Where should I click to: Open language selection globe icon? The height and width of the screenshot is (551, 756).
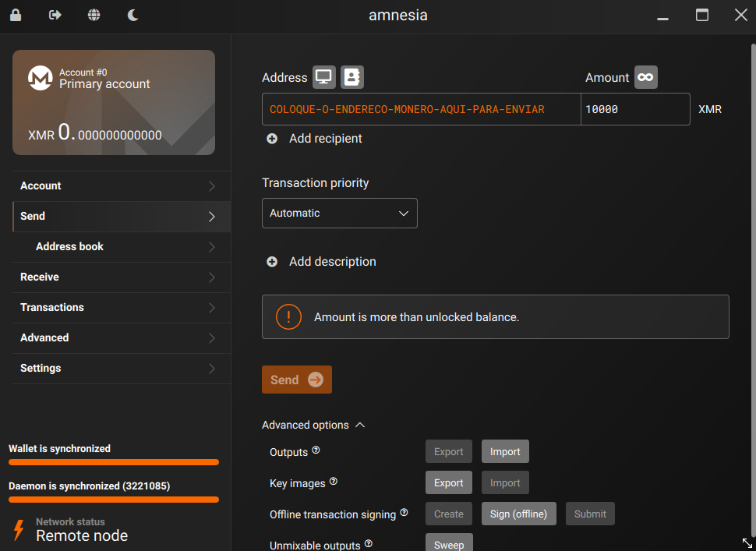(x=94, y=15)
